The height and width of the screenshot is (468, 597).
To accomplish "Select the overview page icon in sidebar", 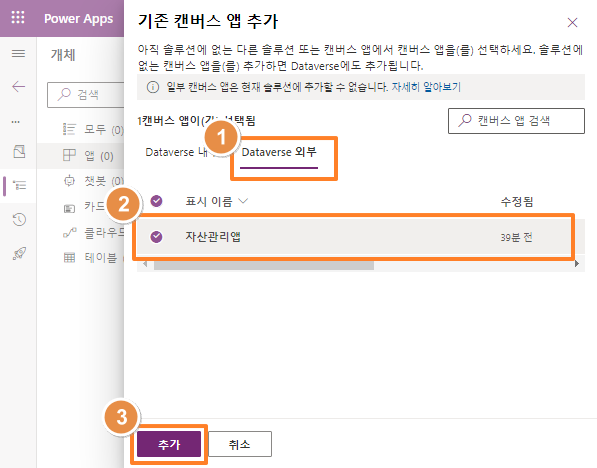I will 19,152.
